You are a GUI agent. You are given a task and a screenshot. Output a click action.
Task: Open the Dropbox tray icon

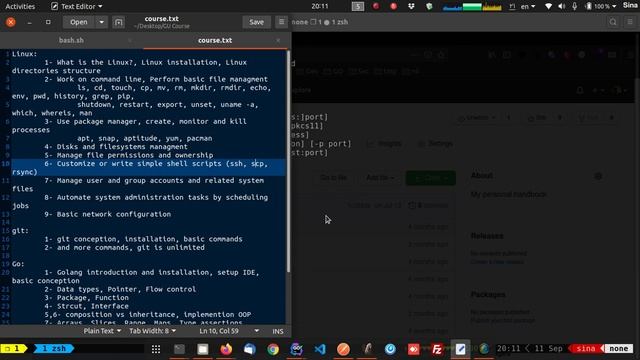411,6
